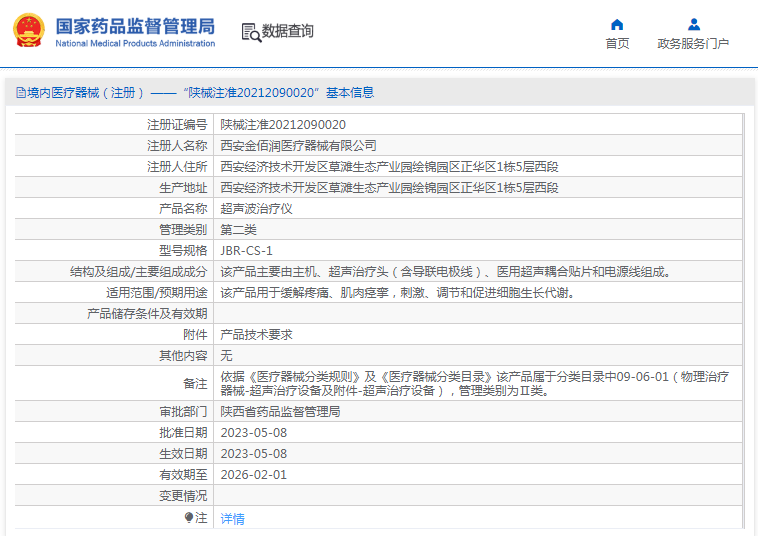The height and width of the screenshot is (536, 758).
Task: Click the 国家药品监督管理局 site title
Action: click(x=135, y=26)
